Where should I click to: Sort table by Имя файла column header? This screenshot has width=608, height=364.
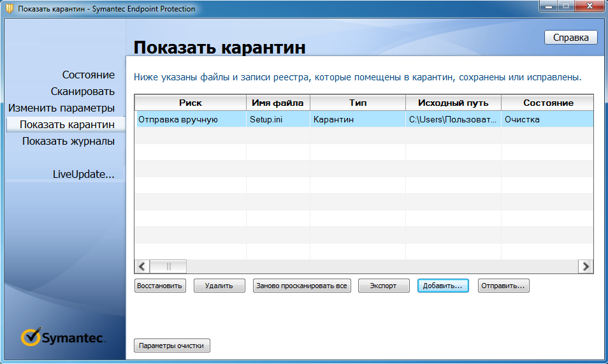coord(278,103)
